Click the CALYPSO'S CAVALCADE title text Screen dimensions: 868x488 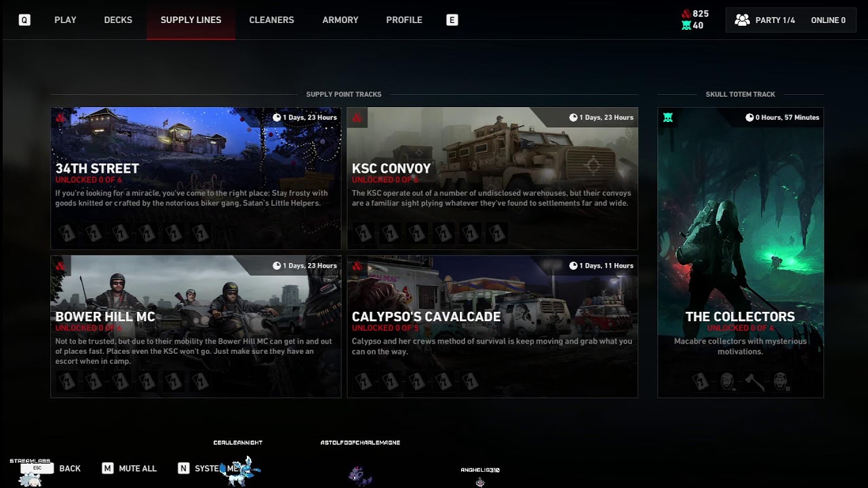click(426, 317)
